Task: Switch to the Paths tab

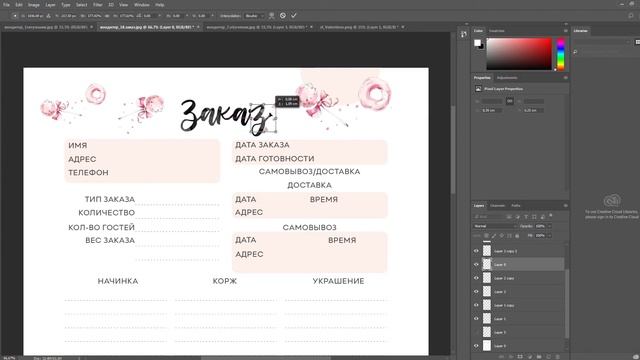Action: point(516,205)
